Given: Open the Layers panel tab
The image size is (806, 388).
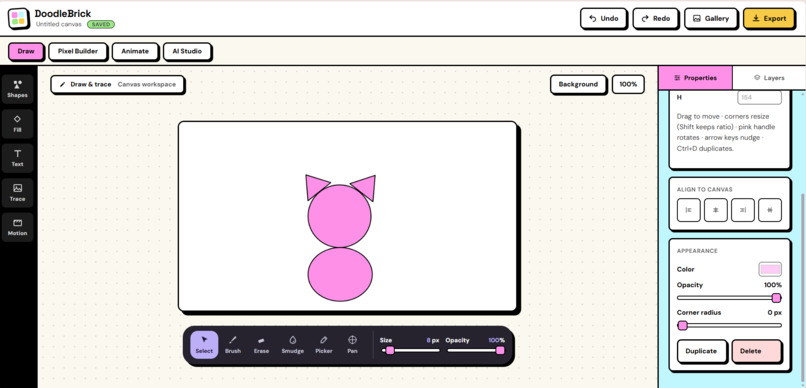Looking at the screenshot, I should [x=769, y=78].
